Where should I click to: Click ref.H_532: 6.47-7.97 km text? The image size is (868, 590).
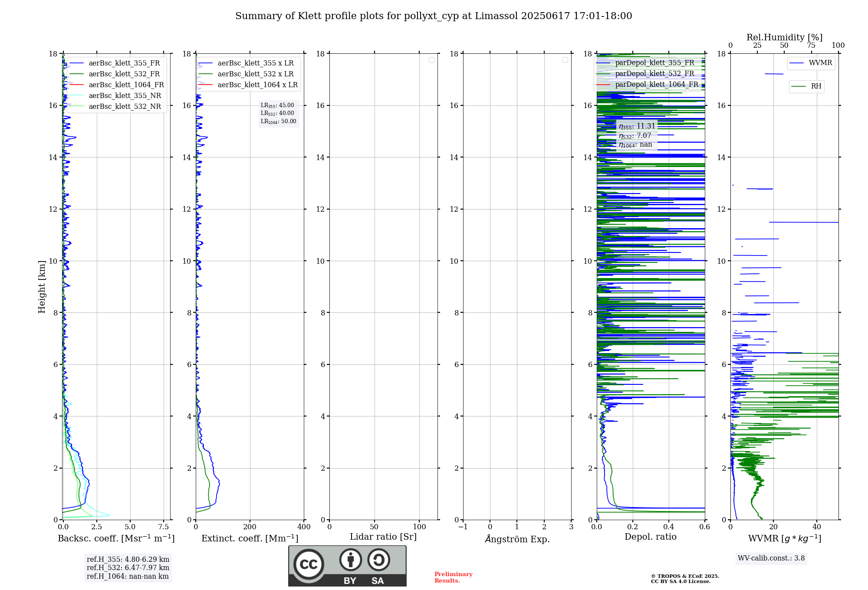pos(128,568)
